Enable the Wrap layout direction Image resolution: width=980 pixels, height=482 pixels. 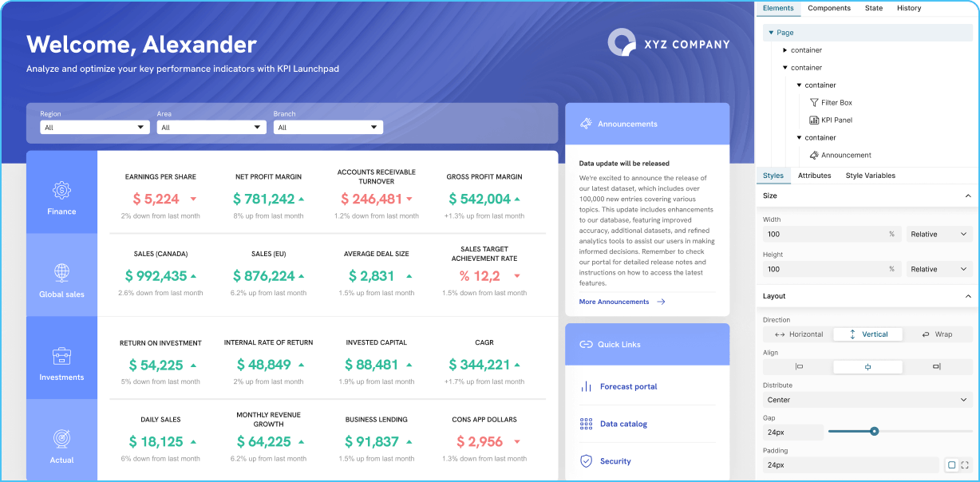coord(939,334)
